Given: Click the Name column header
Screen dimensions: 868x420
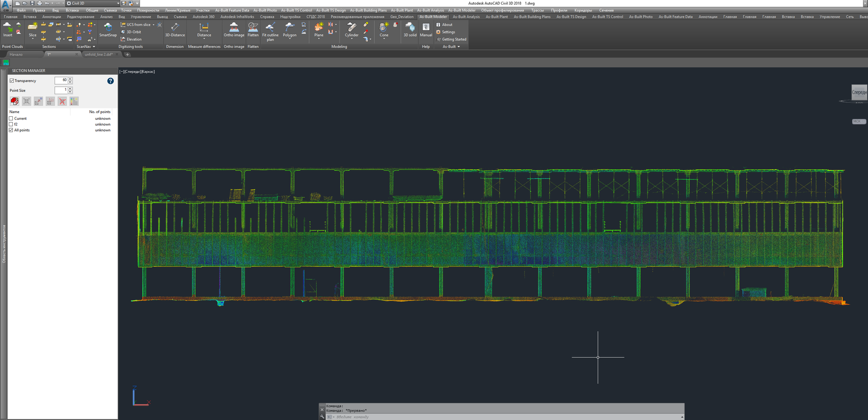Looking at the screenshot, I should point(39,112).
